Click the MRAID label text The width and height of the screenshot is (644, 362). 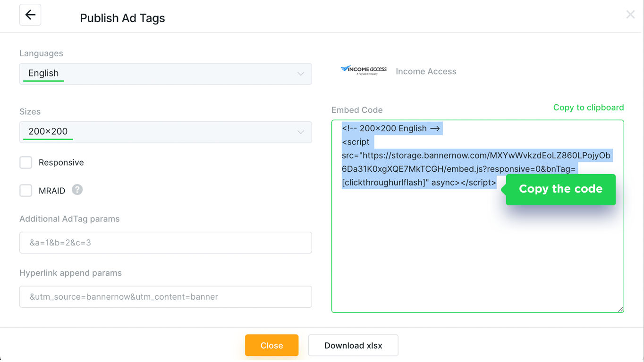point(52,191)
